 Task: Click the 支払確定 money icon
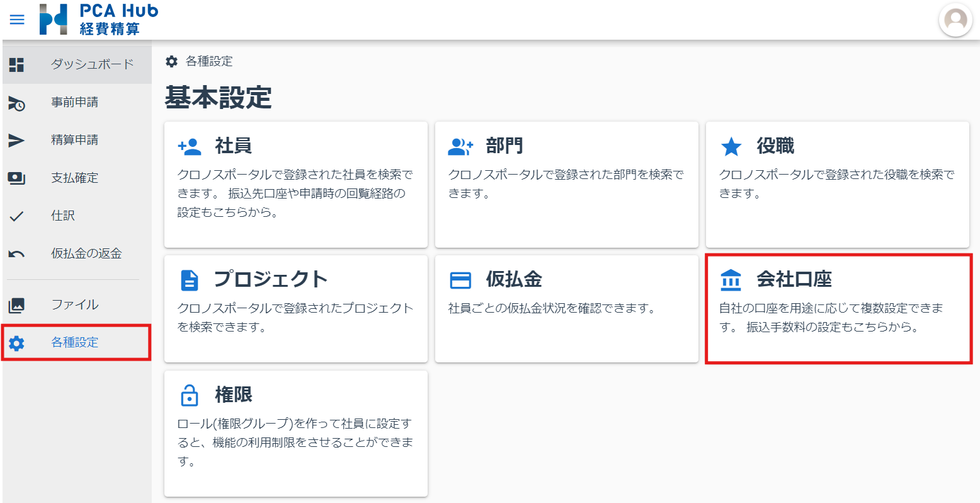pos(16,178)
